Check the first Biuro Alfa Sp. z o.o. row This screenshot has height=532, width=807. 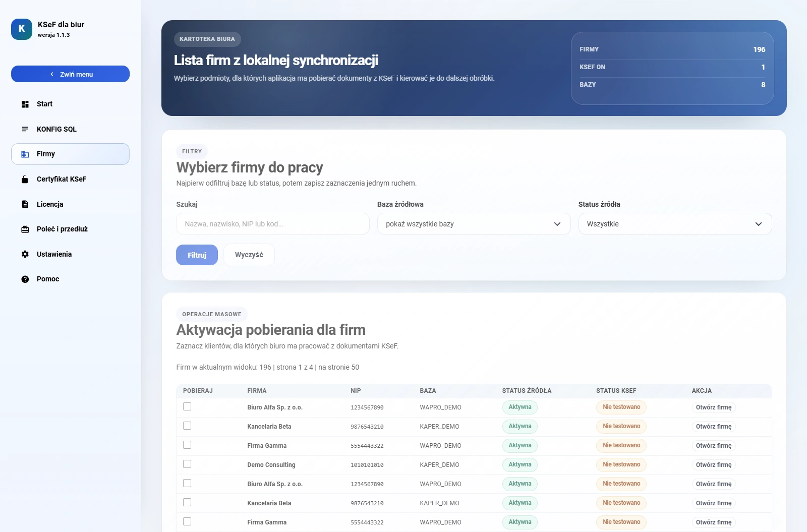pos(187,406)
